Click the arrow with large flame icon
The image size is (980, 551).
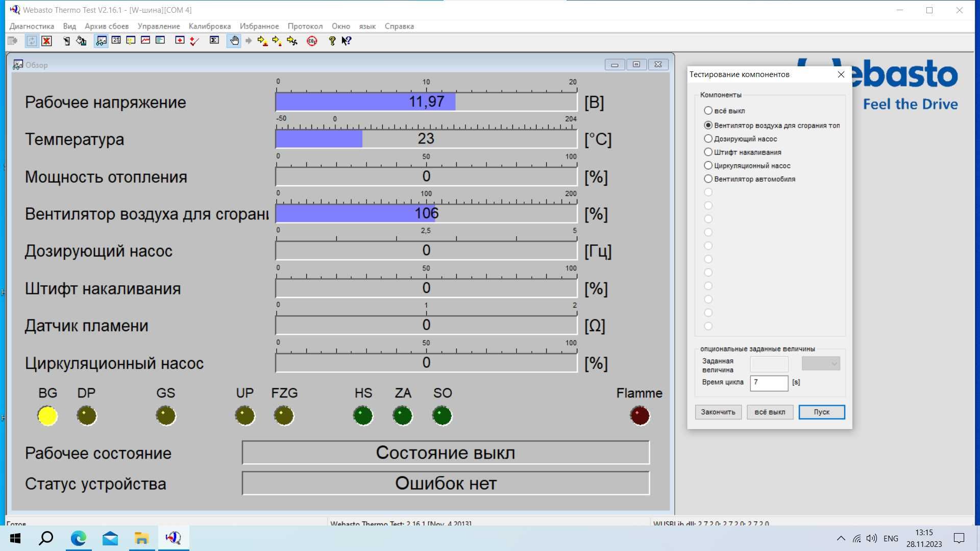point(263,41)
